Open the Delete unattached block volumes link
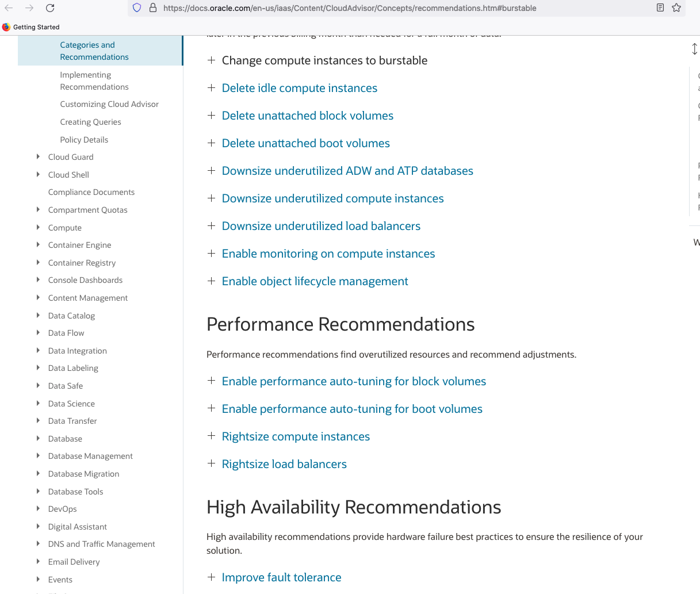Viewport: 700px width, 594px height. click(x=307, y=115)
